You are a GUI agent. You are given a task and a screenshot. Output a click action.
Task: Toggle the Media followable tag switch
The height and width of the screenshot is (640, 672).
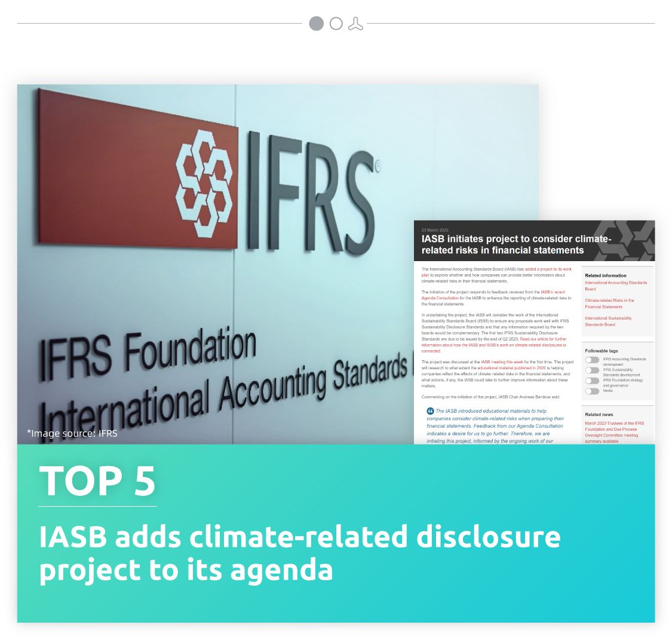tap(593, 391)
